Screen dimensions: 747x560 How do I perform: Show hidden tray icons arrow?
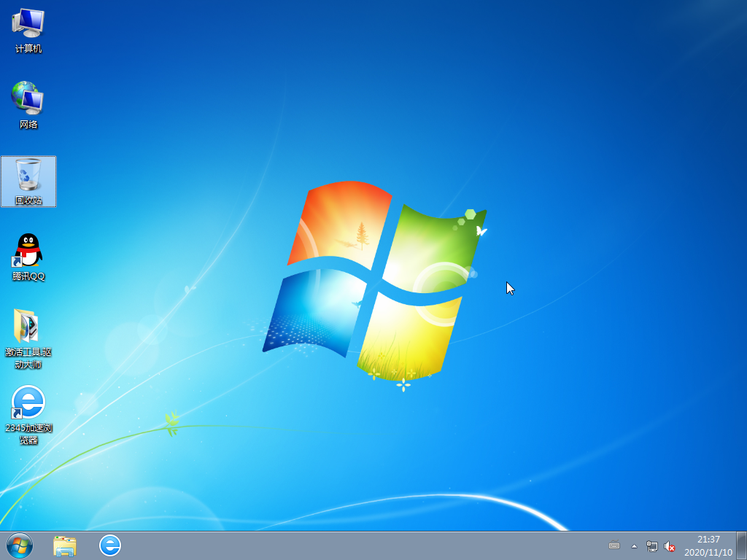634,546
